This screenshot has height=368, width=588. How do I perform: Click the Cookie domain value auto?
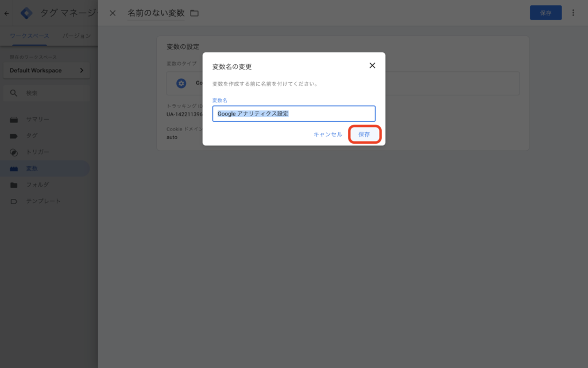[172, 137]
